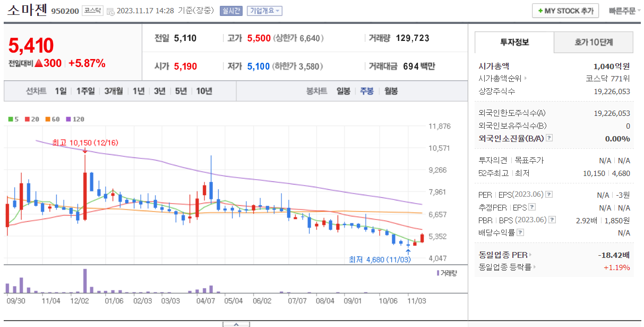The image size is (644, 327).
Task: Select the 1일 line chart period
Action: pos(61,91)
